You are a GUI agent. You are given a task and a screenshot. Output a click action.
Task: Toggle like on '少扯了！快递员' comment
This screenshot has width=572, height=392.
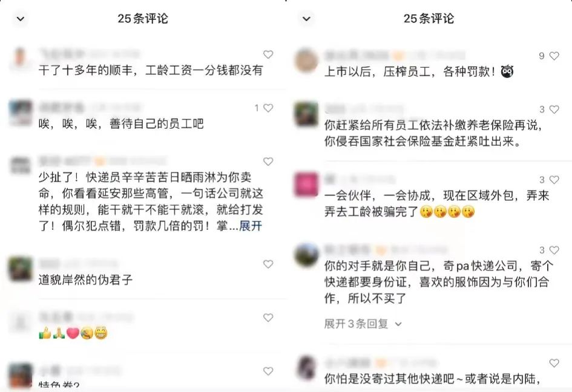tap(268, 162)
